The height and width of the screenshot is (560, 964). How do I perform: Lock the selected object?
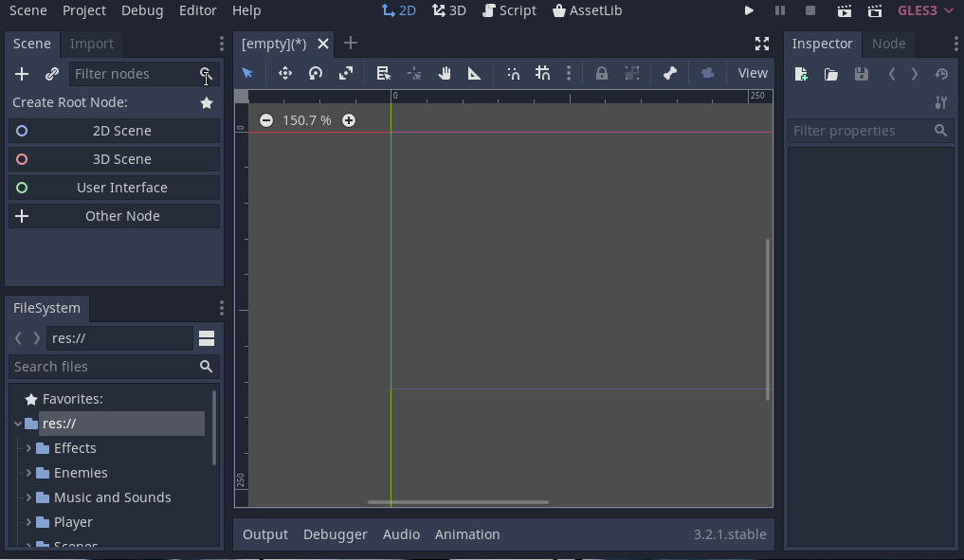coord(602,73)
